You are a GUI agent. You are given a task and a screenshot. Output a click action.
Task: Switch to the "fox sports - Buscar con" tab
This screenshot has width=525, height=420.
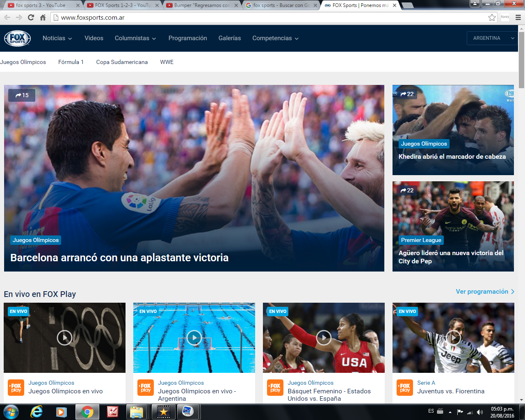point(281,5)
